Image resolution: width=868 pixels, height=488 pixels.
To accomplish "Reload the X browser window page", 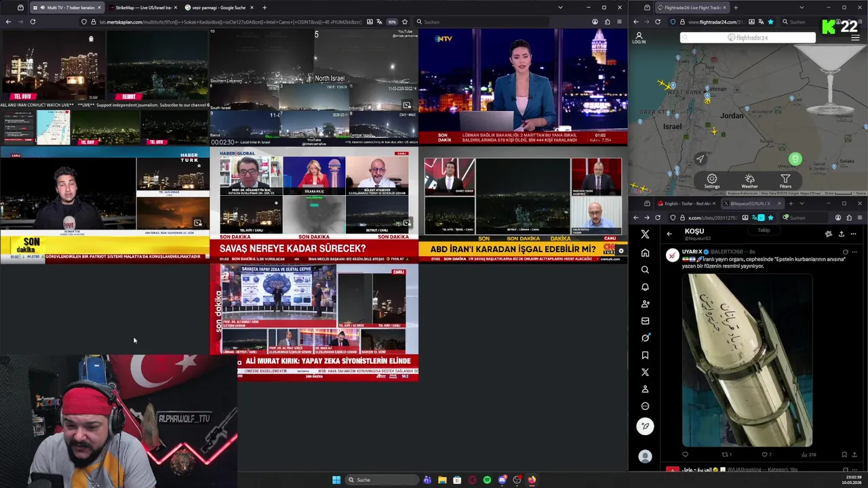I will coord(658,218).
